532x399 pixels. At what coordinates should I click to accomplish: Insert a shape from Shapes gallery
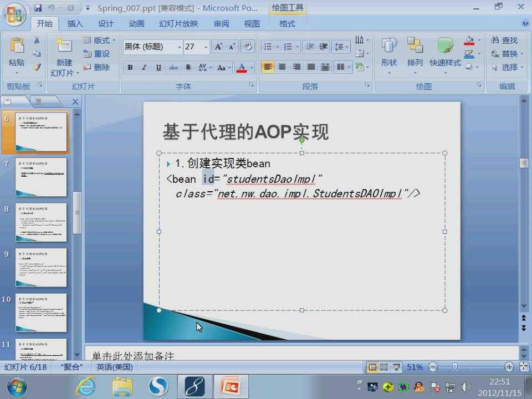(x=389, y=45)
